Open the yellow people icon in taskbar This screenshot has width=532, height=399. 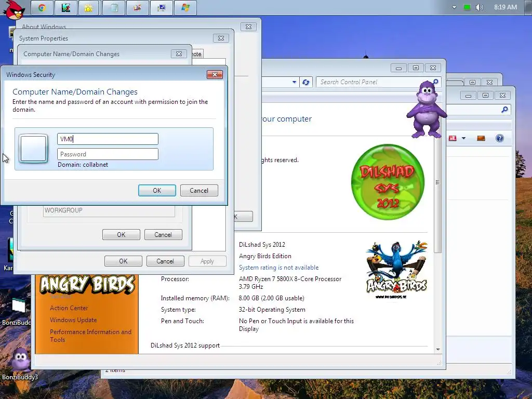click(x=88, y=7)
